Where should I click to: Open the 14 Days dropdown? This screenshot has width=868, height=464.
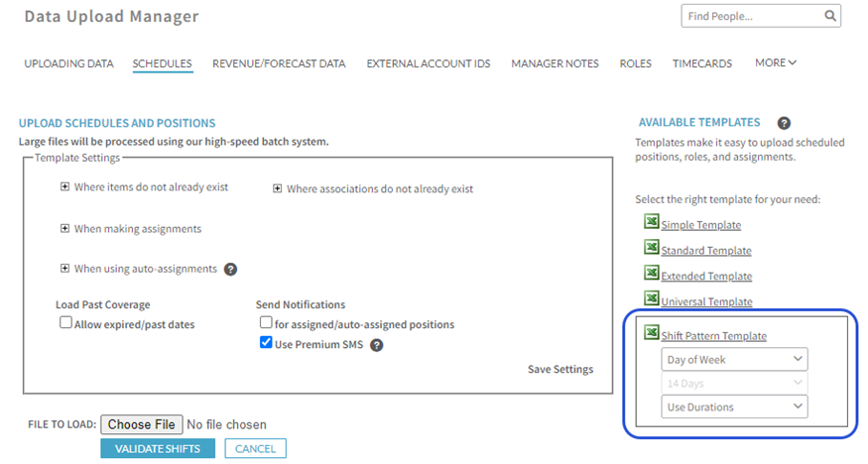tap(735, 384)
